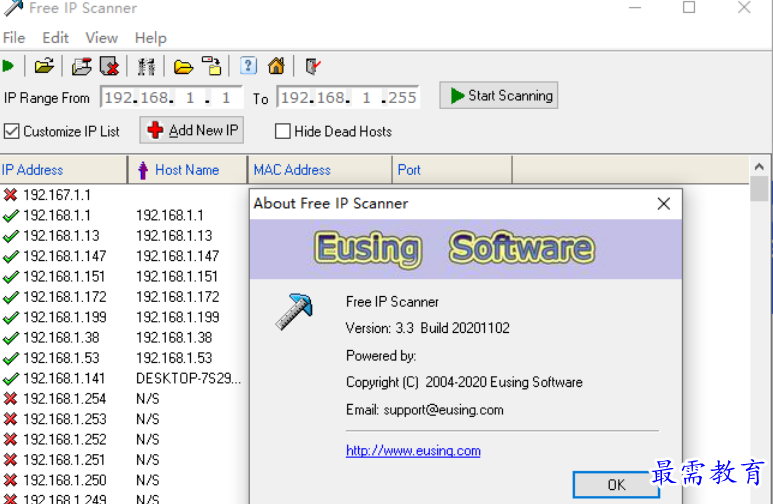Image resolution: width=773 pixels, height=504 pixels.
Task: Click the red X beside 192.168.1.254
Action: pyautogui.click(x=10, y=398)
